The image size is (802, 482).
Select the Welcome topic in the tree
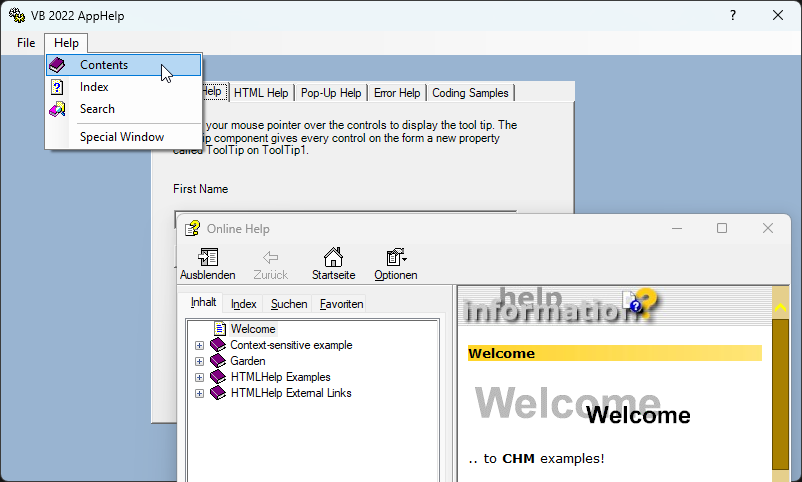[x=253, y=329]
